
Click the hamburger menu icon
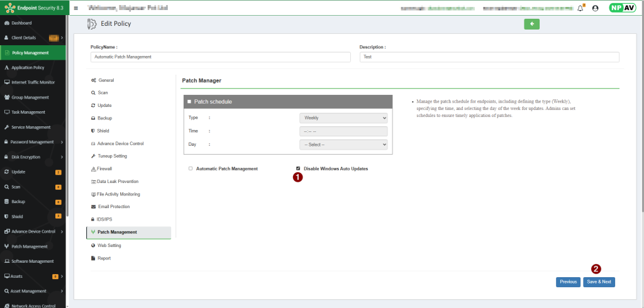(x=76, y=8)
